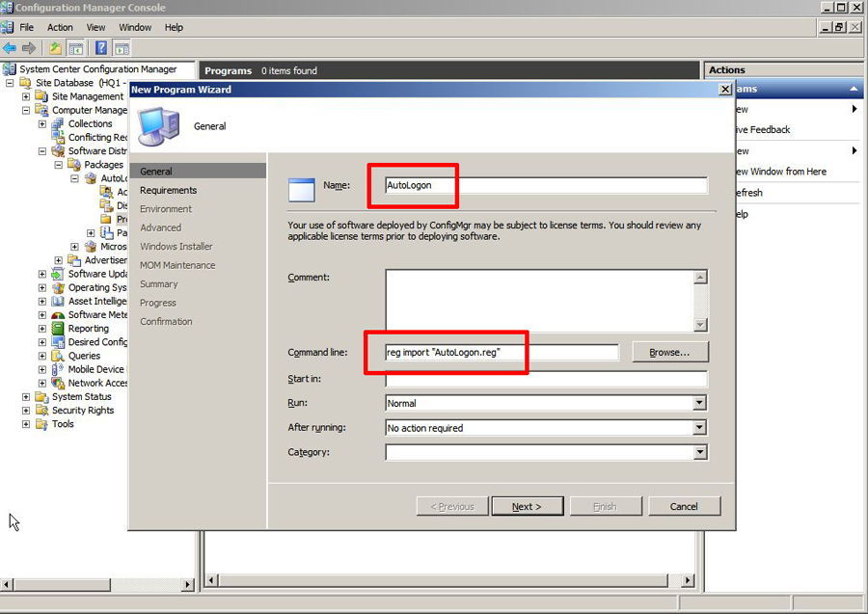Open the After running dropdown
The width and height of the screenshot is (868, 614).
[700, 427]
